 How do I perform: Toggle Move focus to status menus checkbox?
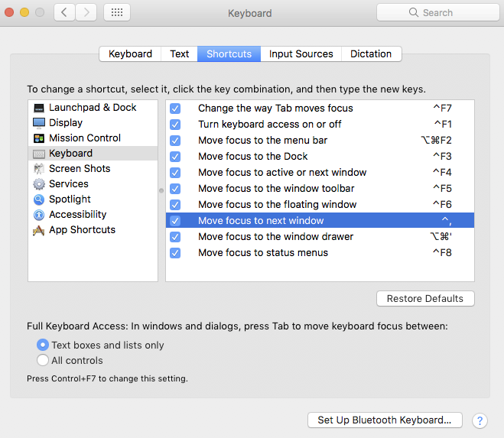(x=175, y=253)
